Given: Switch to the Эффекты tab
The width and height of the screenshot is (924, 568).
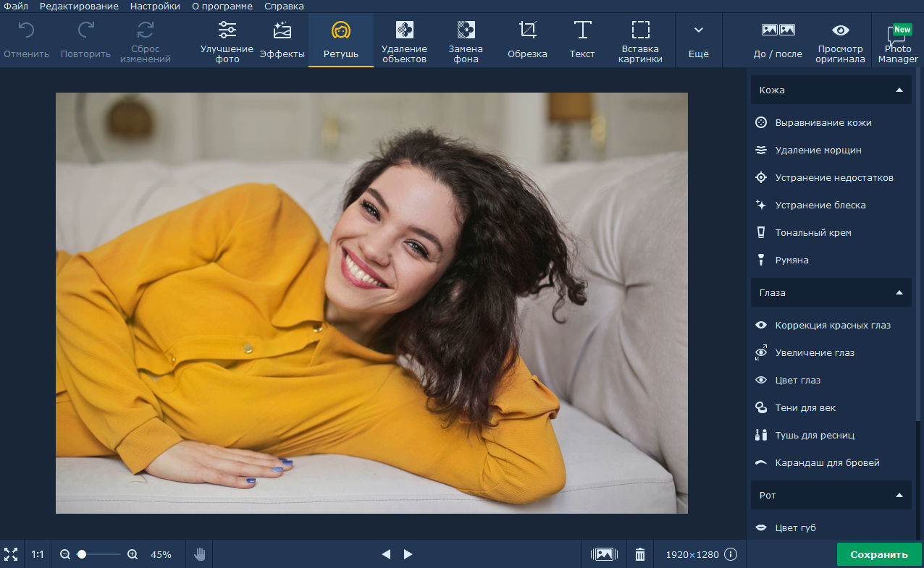Looking at the screenshot, I should tap(282, 41).
